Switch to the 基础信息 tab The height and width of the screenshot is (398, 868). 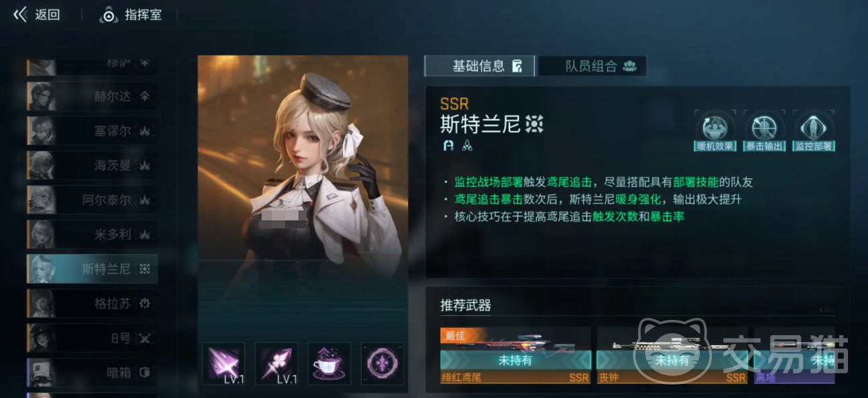coord(480,66)
